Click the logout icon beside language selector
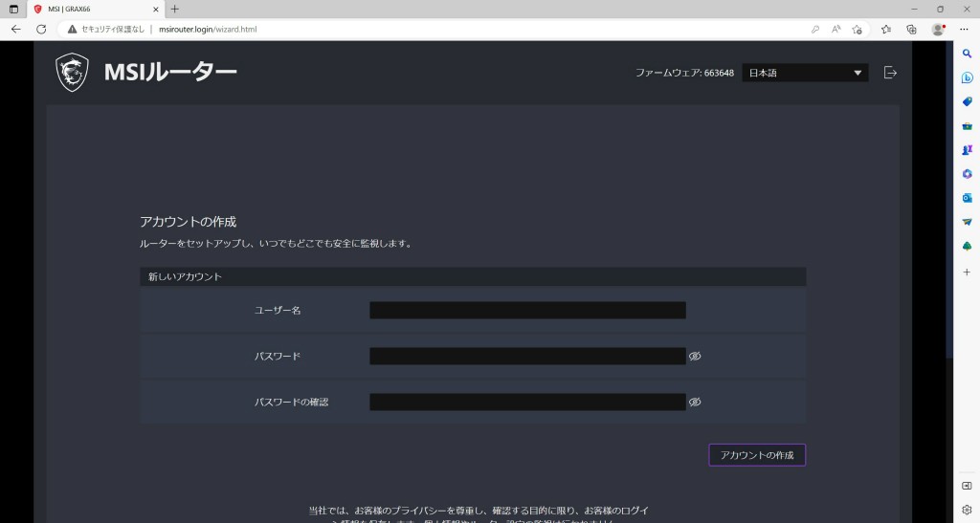Viewport: 980px width, 523px height. point(890,73)
